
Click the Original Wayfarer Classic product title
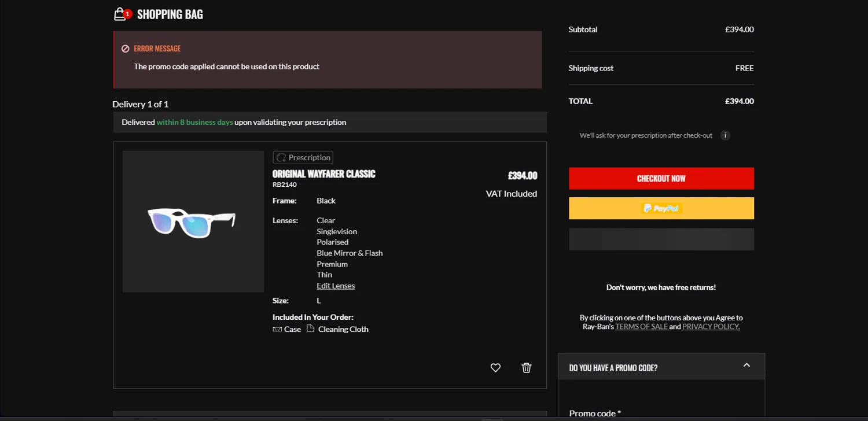pyautogui.click(x=324, y=174)
